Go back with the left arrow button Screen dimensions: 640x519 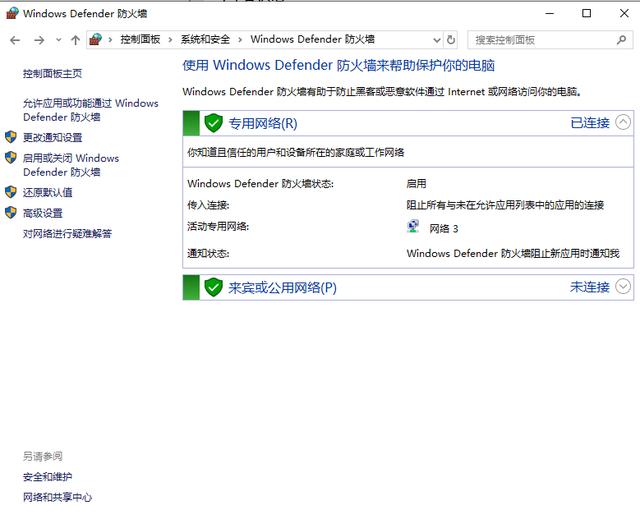pyautogui.click(x=15, y=40)
